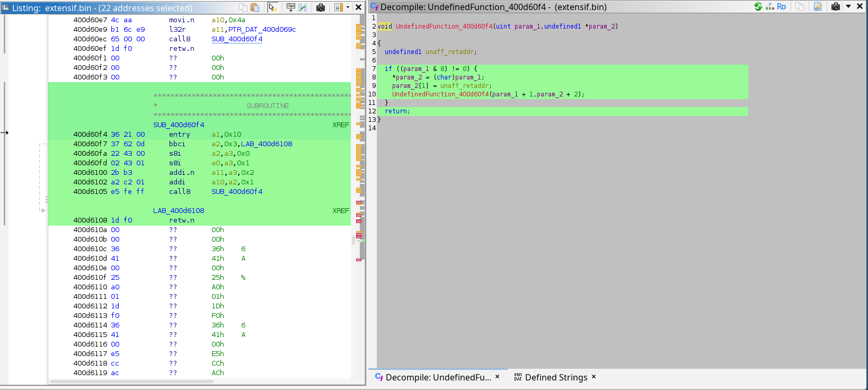
Task: Click the Copy icon in Decompile toolbar
Action: (800, 6)
